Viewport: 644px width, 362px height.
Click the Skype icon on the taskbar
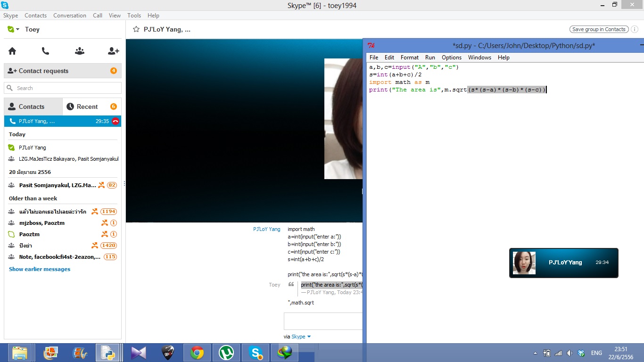tap(256, 353)
